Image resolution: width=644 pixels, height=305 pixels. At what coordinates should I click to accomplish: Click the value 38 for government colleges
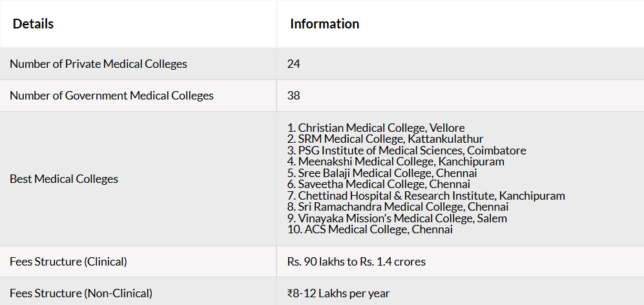pyautogui.click(x=294, y=96)
